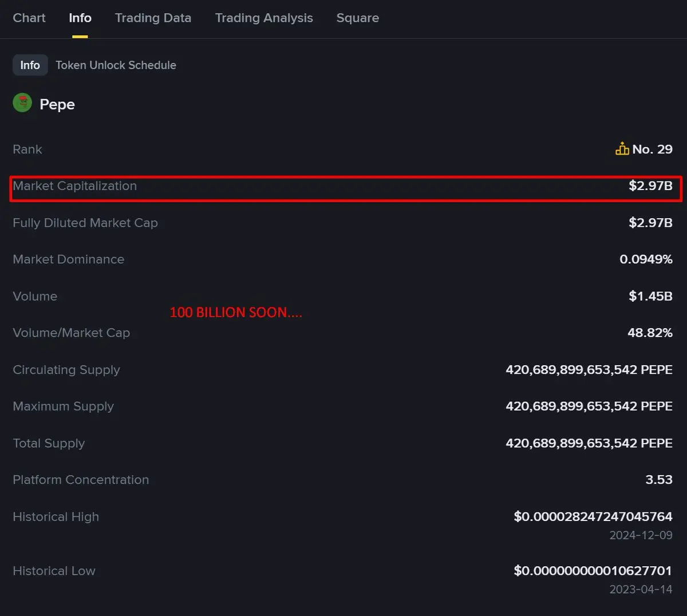
Task: Go to the Square tab
Action: 358,18
